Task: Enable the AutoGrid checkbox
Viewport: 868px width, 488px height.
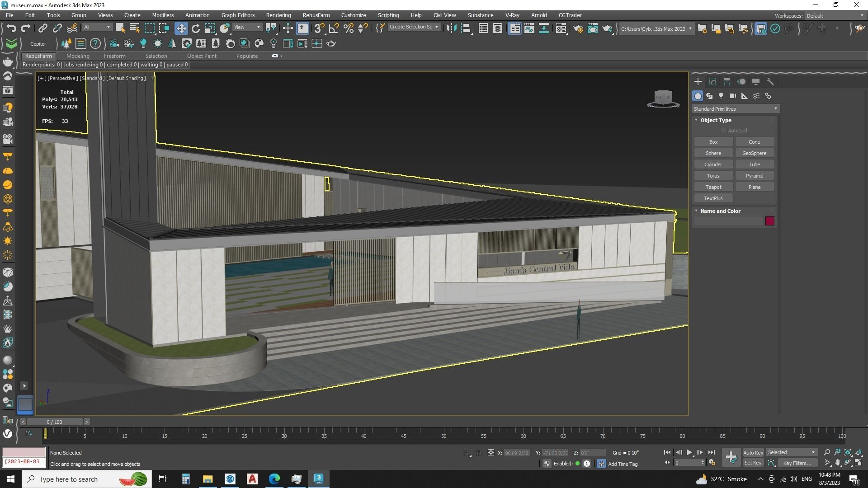Action: 723,131
